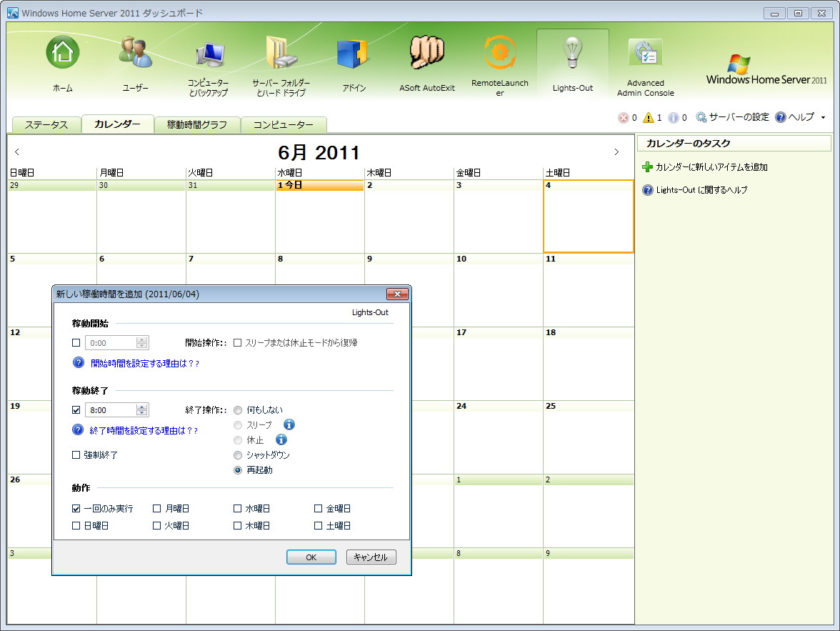
Task: Click green plus icon to add calendar item
Action: point(647,167)
